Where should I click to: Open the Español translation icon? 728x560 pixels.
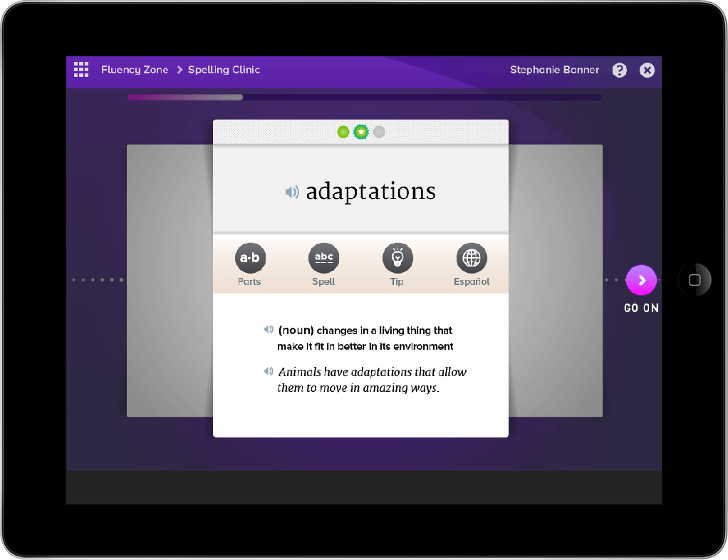[x=471, y=258]
